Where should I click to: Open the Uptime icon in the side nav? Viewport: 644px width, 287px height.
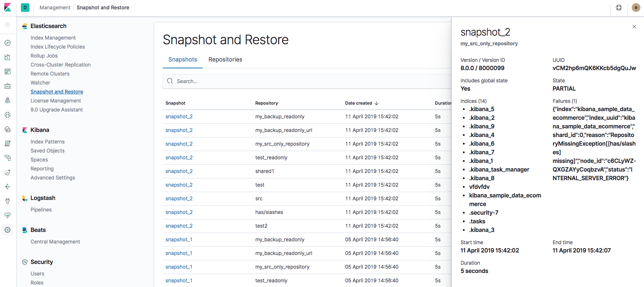click(8, 172)
